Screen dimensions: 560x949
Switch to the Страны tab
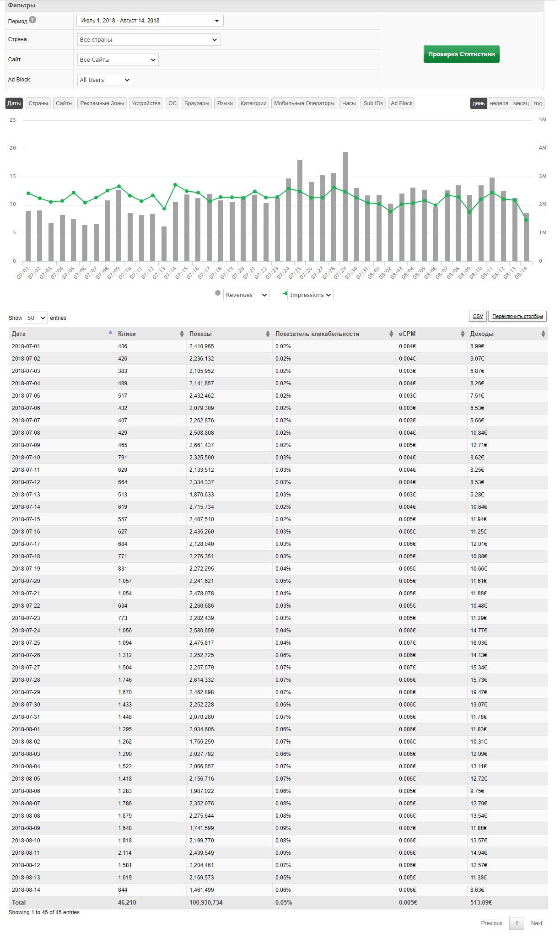click(38, 103)
